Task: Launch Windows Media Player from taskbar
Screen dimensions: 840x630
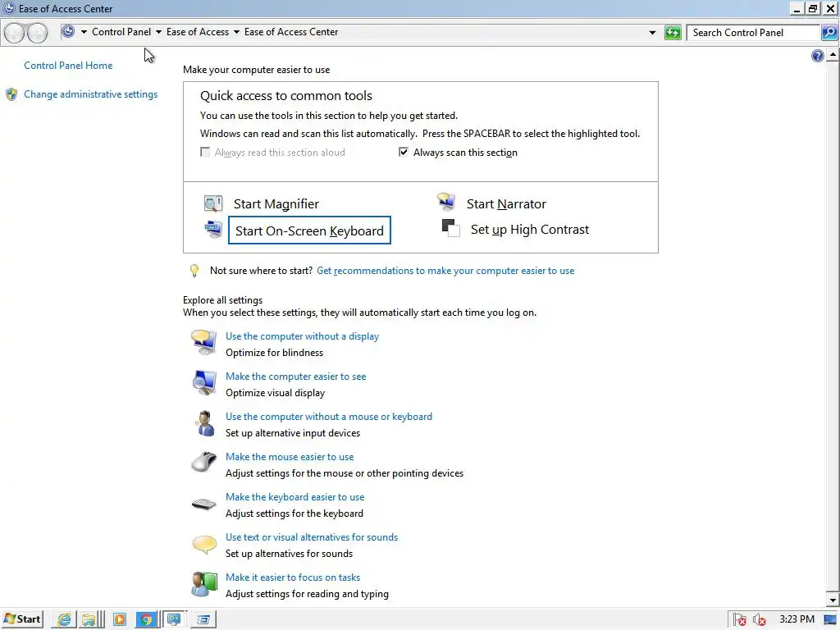Action: click(120, 620)
